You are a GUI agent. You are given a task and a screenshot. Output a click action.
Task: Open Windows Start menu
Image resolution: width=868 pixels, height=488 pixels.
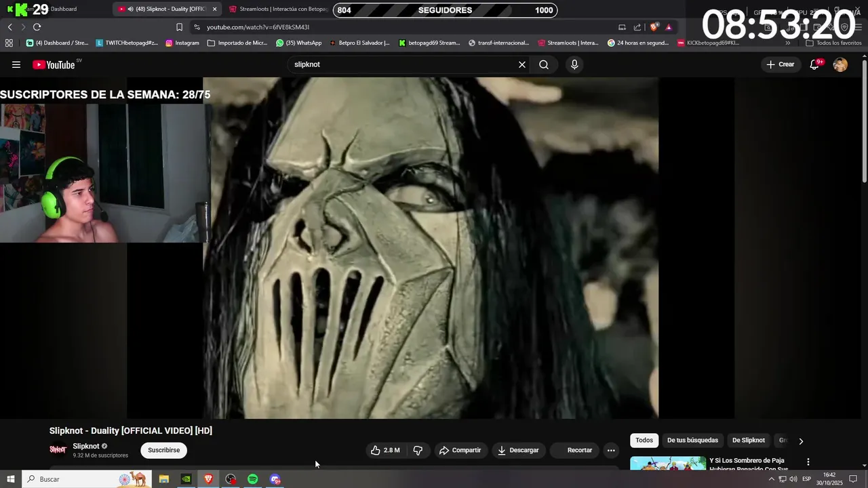[10, 479]
